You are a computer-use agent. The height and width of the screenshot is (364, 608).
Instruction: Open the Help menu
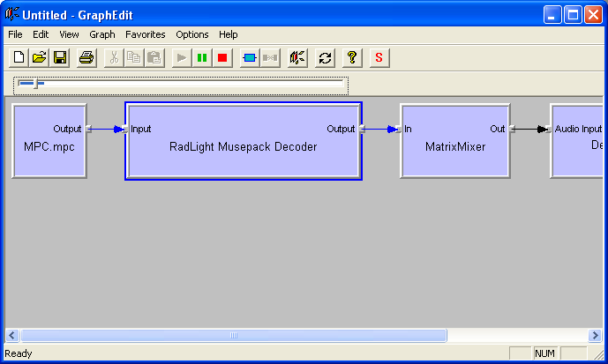pyautogui.click(x=228, y=34)
